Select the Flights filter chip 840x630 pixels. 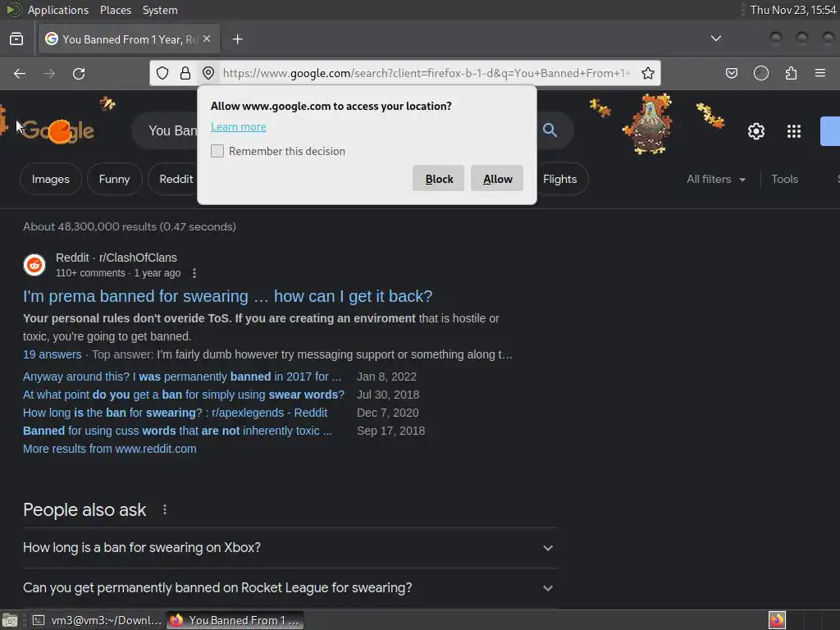tap(559, 179)
